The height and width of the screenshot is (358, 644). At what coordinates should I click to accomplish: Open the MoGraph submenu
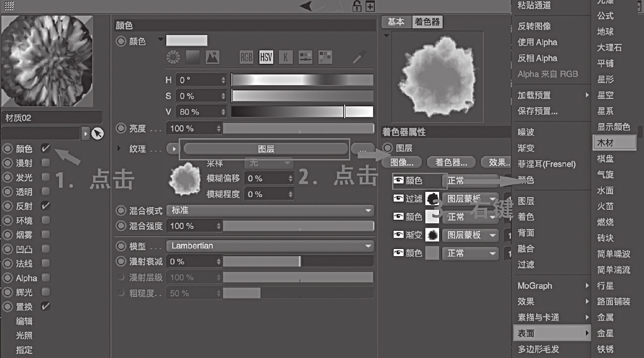pos(553,286)
